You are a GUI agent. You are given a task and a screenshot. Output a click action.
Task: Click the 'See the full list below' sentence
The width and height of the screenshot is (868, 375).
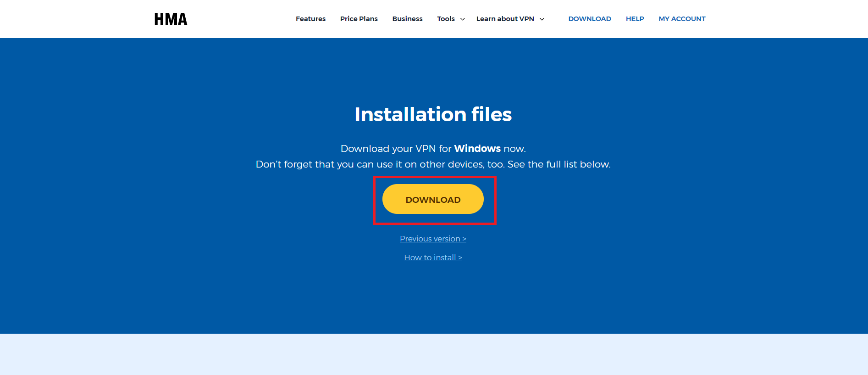tap(559, 164)
